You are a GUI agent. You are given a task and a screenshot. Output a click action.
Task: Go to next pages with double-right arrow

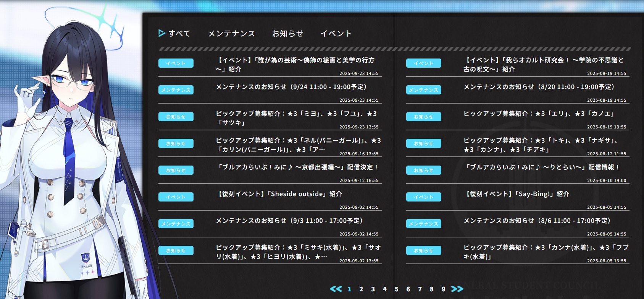457,289
